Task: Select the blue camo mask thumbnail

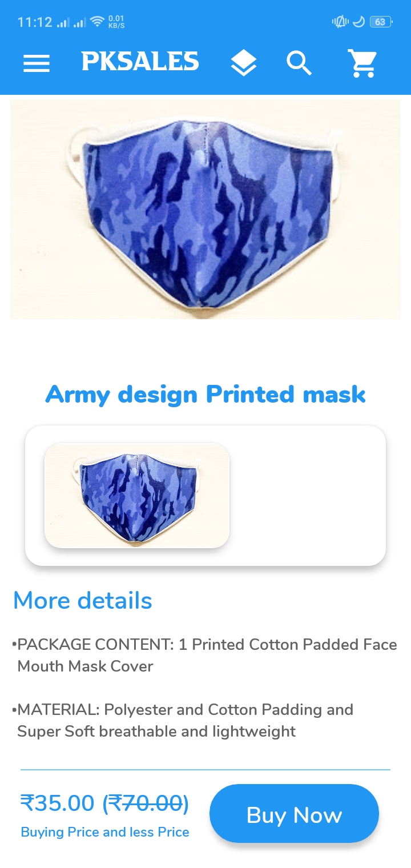Action: click(x=137, y=495)
